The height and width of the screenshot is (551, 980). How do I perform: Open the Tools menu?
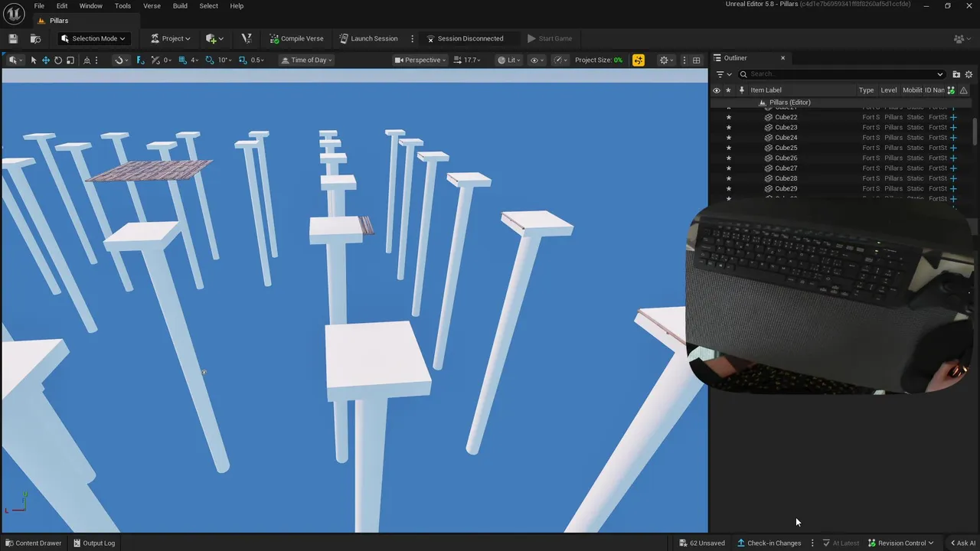point(122,5)
